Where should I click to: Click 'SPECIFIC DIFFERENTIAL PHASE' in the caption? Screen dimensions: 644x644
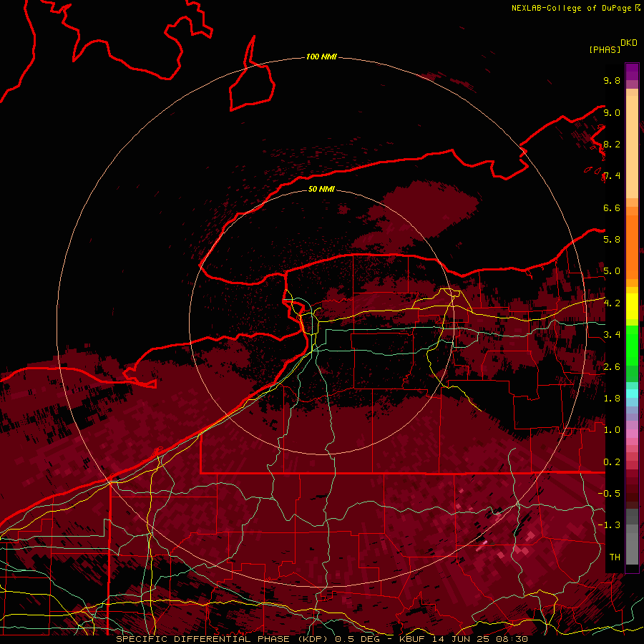pyautogui.click(x=203, y=639)
